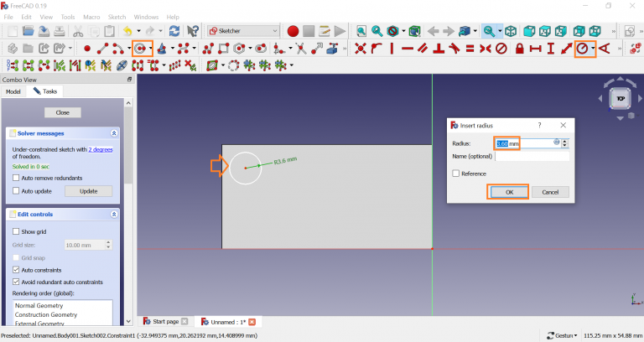
Task: Toggle the Auto constraints checkbox
Action: tap(17, 270)
